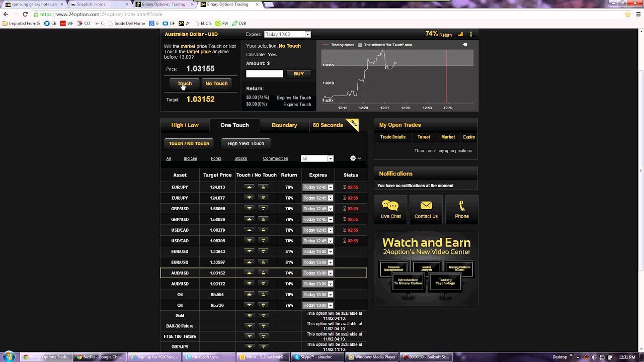The width and height of the screenshot is (644, 362).
Task: Collapse the chart using the white arrow
Action: click(x=465, y=45)
